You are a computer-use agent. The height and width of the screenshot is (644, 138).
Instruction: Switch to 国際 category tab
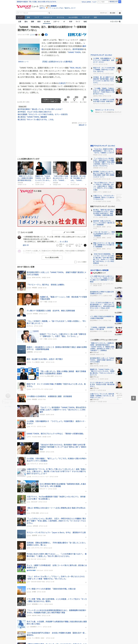point(32,21)
